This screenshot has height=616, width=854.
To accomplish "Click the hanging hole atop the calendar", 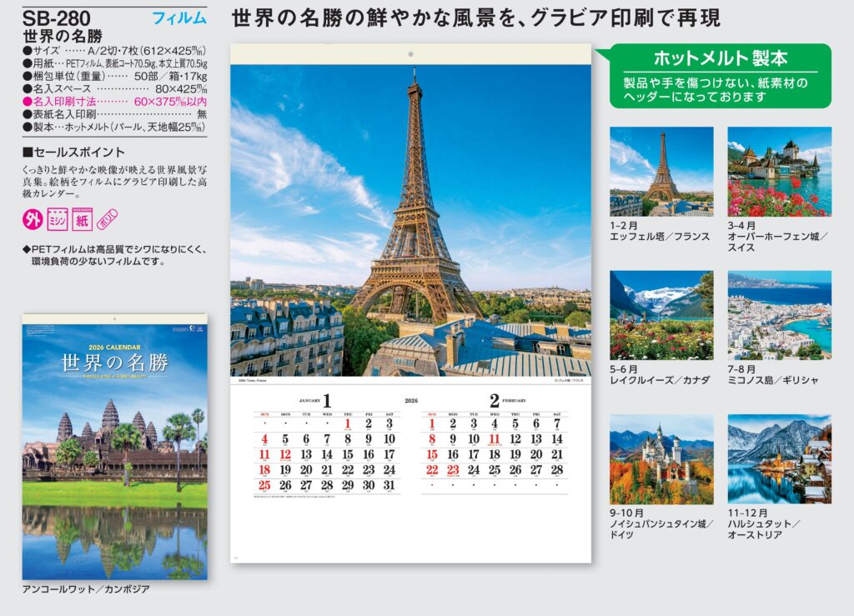I will point(410,55).
